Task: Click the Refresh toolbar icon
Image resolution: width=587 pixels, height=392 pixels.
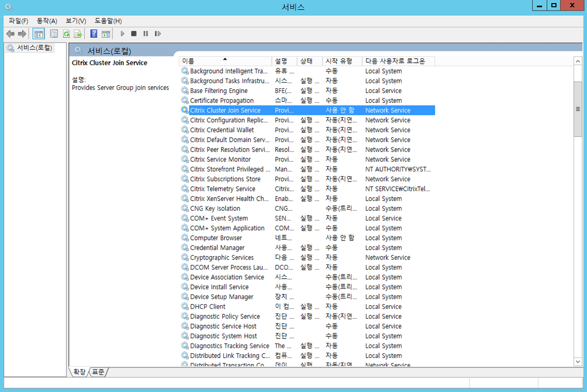Action: click(x=66, y=34)
